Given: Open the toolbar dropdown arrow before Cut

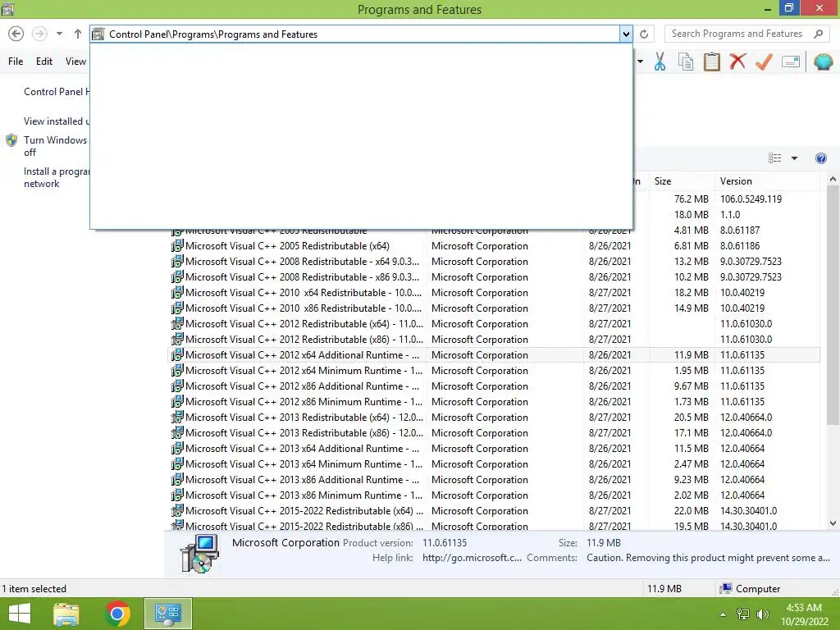Looking at the screenshot, I should 640,62.
